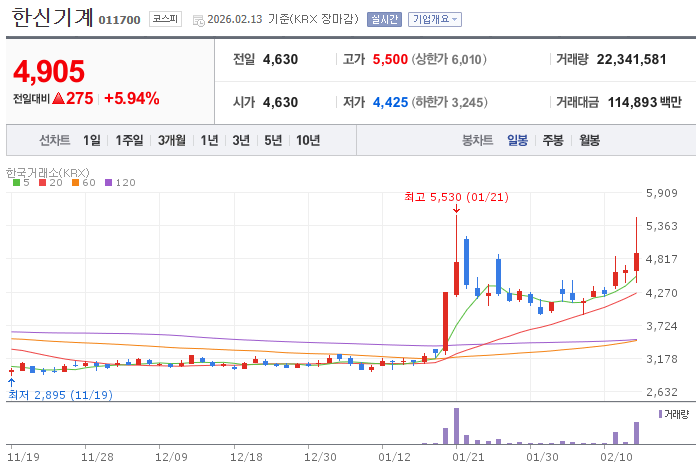Click the 거래량 legend in volume chart
Image resolution: width=696 pixels, height=472 pixels.
(x=674, y=414)
